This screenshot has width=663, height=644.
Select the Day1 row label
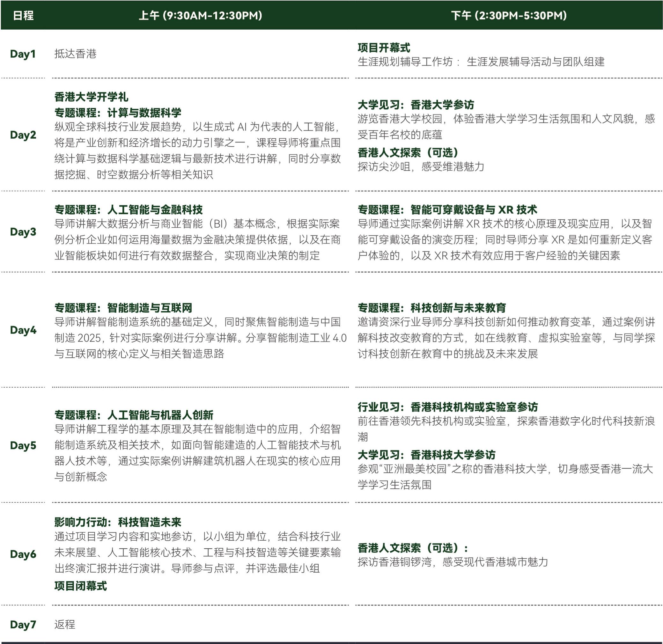pos(23,54)
